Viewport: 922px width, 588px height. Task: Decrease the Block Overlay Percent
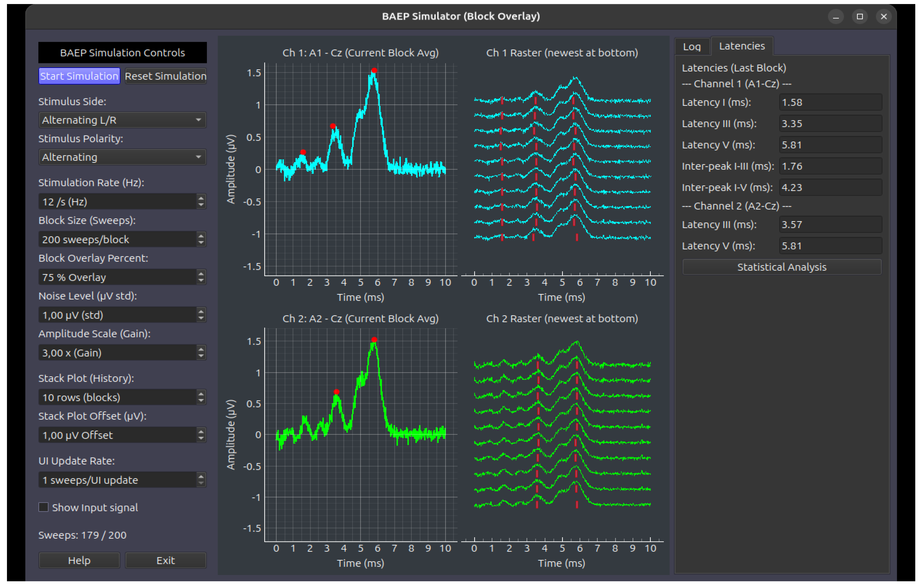(x=201, y=281)
